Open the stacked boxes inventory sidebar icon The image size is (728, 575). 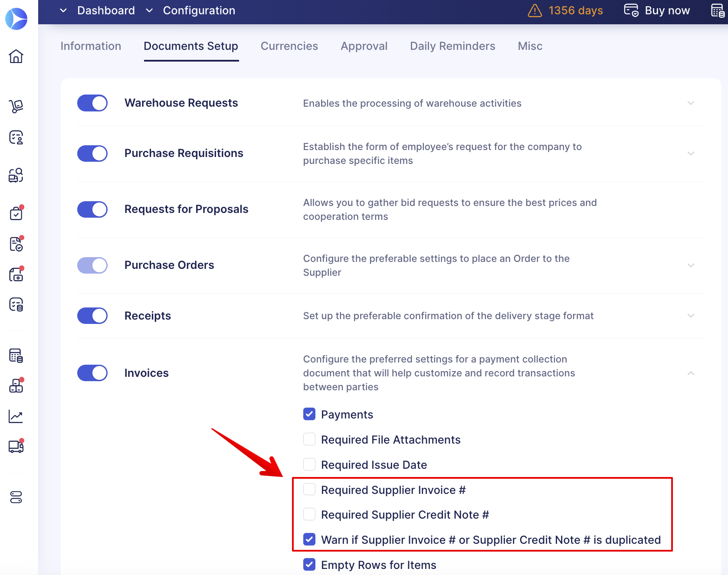tap(16, 386)
